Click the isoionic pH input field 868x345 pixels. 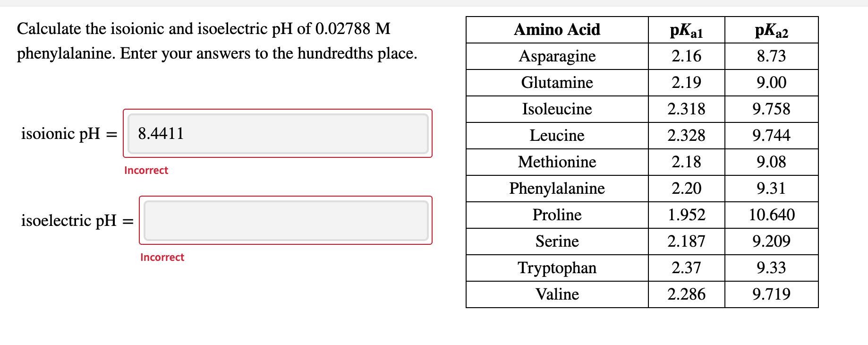278,133
